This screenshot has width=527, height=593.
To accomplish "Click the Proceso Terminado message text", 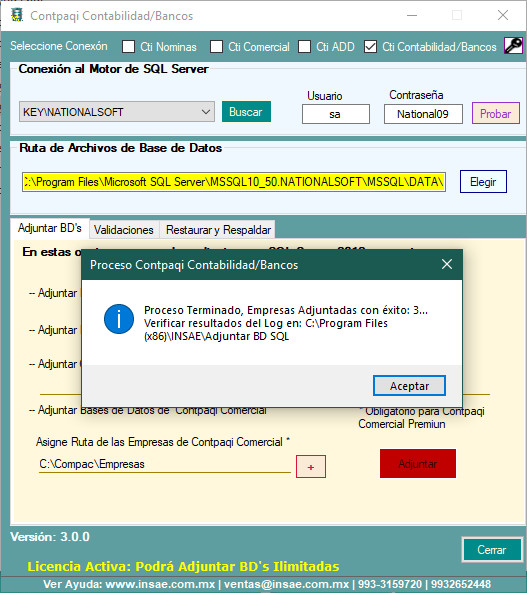I will pos(286,323).
